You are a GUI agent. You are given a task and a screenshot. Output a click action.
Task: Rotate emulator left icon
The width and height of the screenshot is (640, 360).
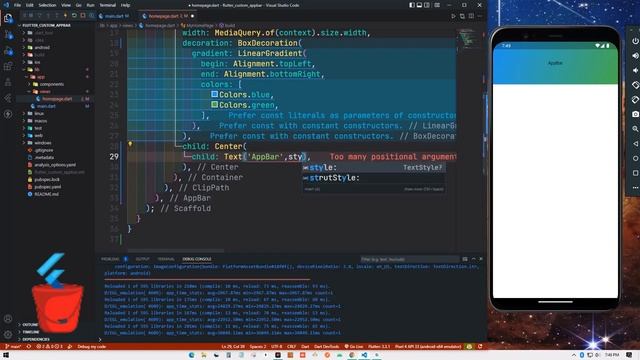(x=635, y=85)
